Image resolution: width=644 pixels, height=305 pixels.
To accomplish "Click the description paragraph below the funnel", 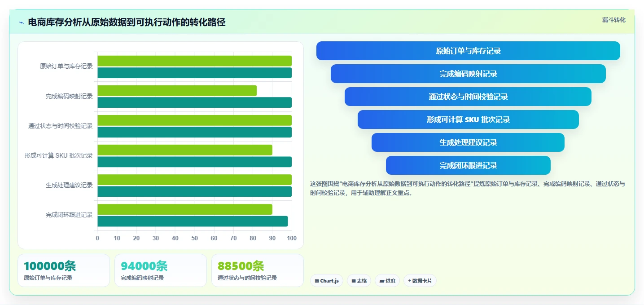I will 467,189.
